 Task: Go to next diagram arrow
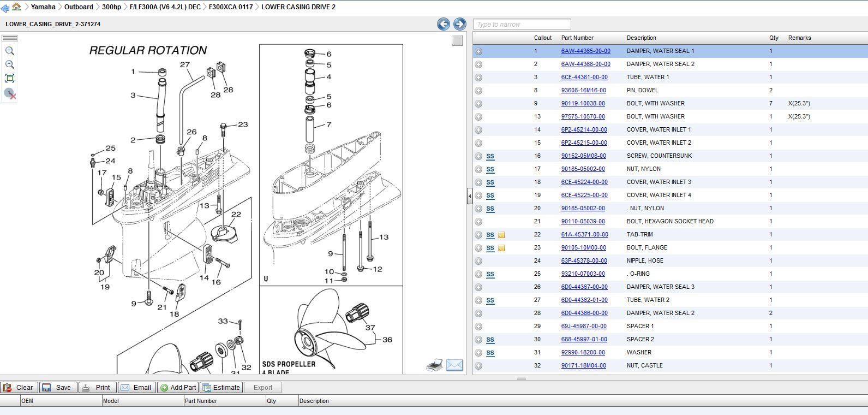[459, 24]
